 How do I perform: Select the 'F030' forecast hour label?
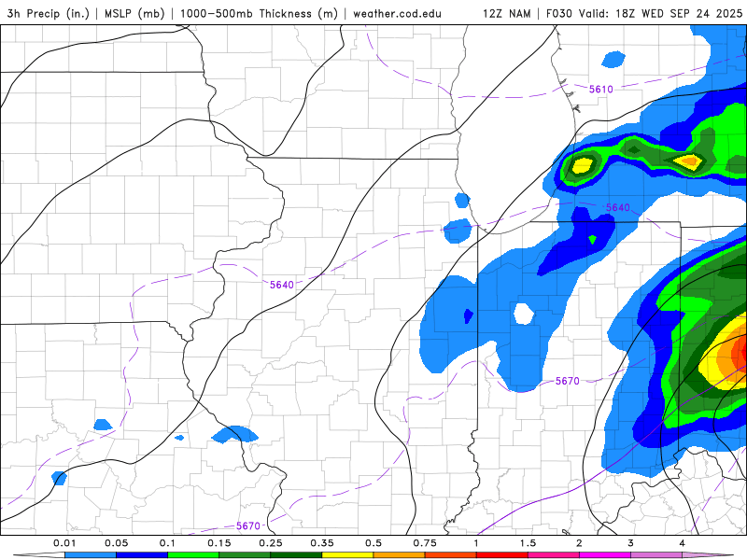[559, 14]
